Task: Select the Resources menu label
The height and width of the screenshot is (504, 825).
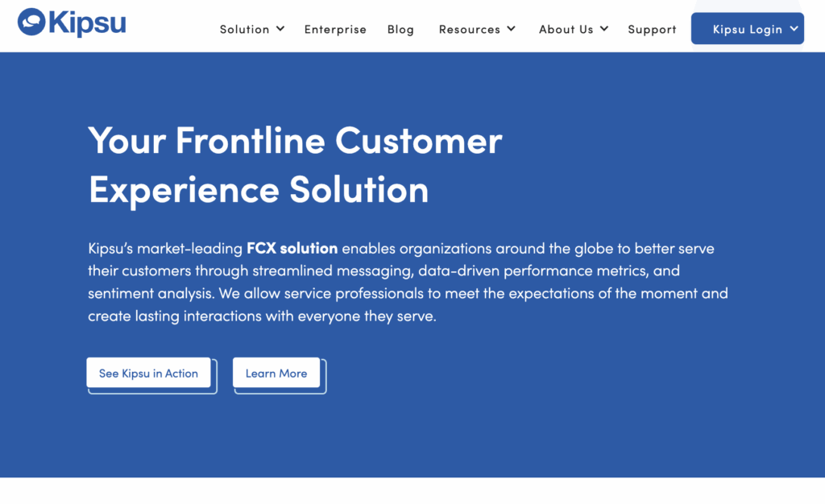Action: click(x=469, y=29)
